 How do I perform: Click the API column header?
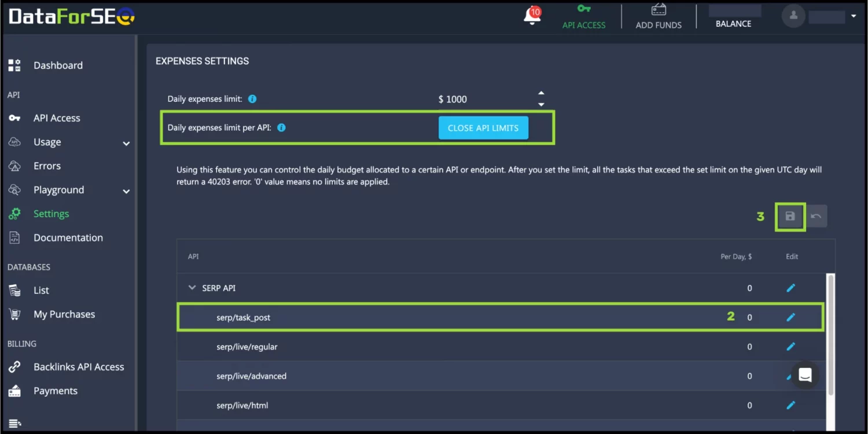(193, 256)
